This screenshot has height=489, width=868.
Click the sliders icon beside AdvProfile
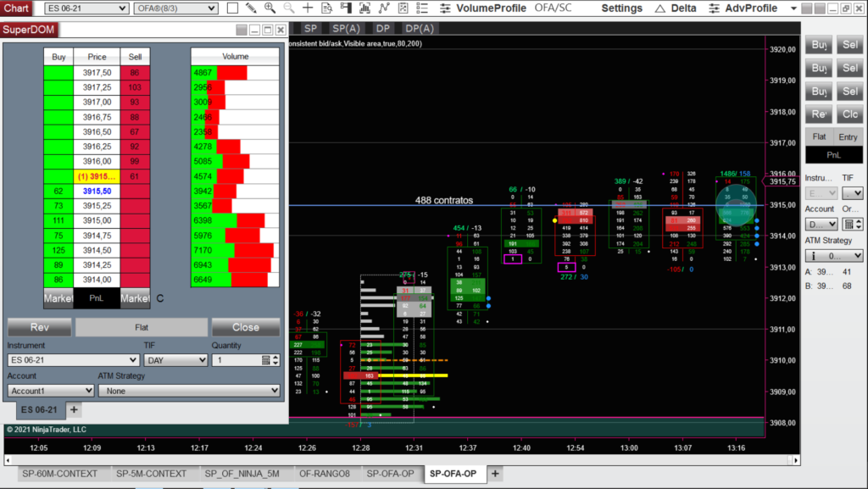[714, 8]
